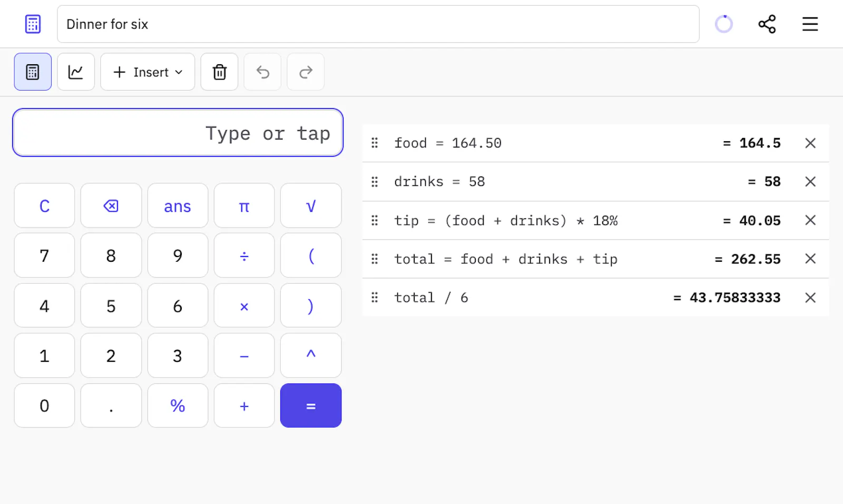The width and height of the screenshot is (843, 504).
Task: Click the drag handle of tip row
Action: (375, 220)
